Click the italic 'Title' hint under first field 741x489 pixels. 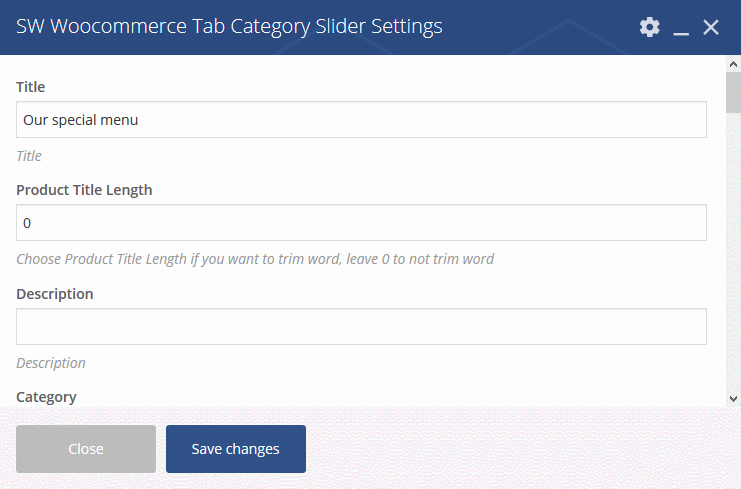pos(29,155)
